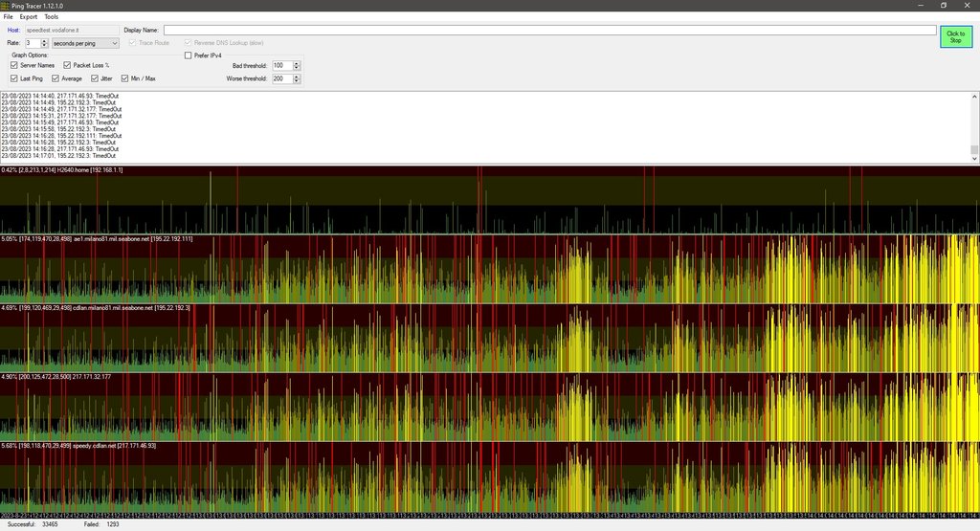Select log entry 14:15:31 217.171.32.177 TimedOut
980x531 pixels.
click(62, 116)
